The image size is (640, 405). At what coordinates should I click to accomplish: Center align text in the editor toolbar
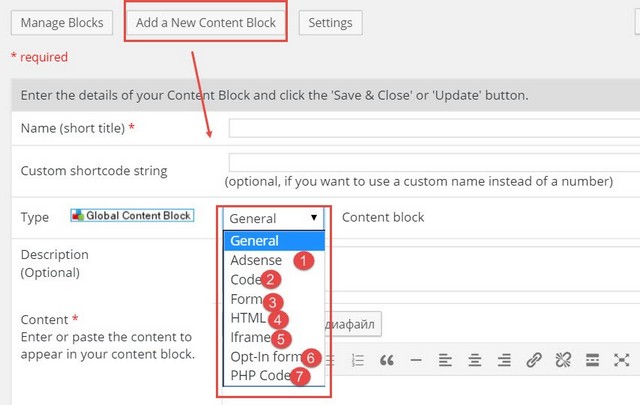[474, 360]
